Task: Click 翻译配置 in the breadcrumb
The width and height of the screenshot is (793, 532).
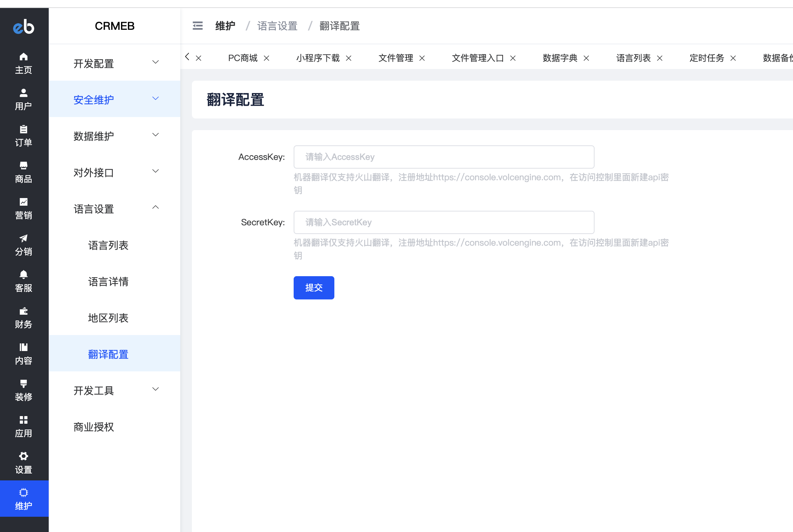Action: click(x=340, y=26)
